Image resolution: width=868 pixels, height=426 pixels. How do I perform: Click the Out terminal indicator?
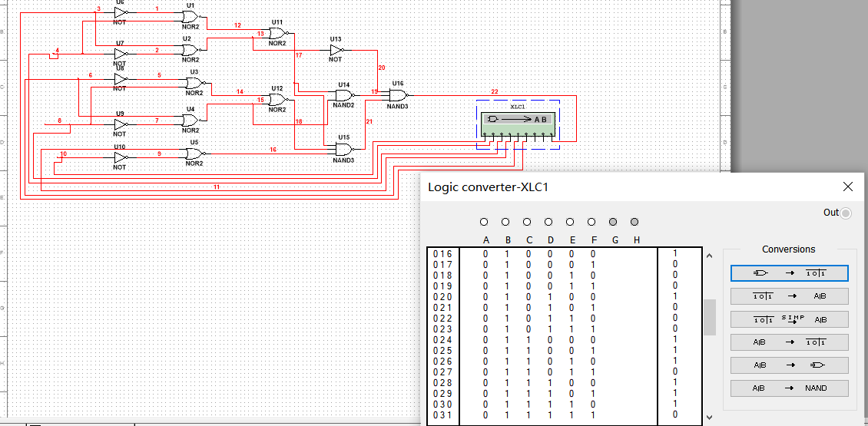point(846,213)
